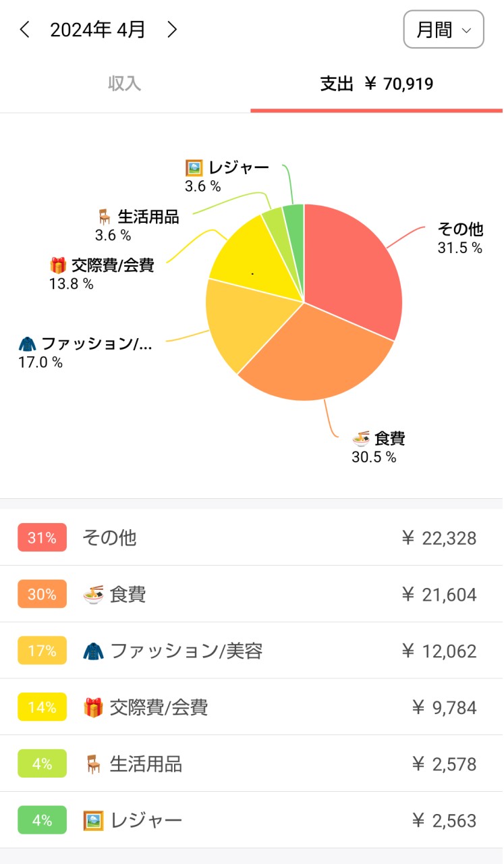The width and height of the screenshot is (504, 864).
Task: Click the picture icon in レジャー row
Action: click(93, 821)
